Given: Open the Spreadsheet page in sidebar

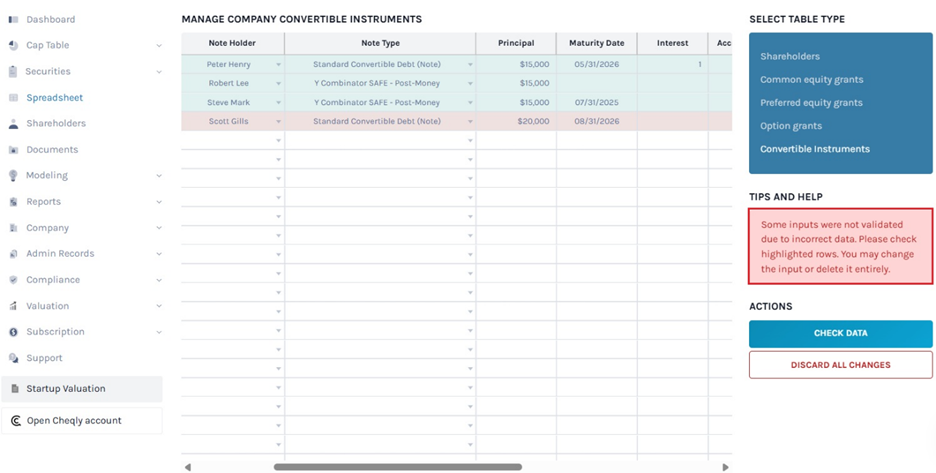Looking at the screenshot, I should coord(55,98).
